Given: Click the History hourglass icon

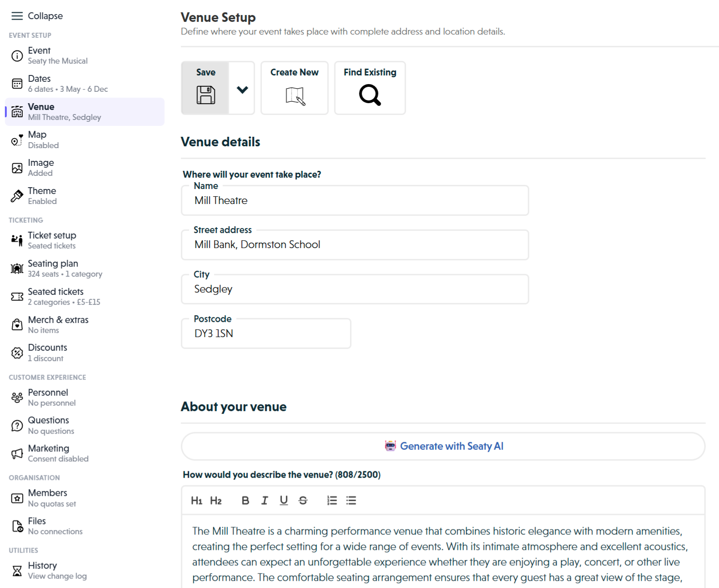Looking at the screenshot, I should click(17, 571).
